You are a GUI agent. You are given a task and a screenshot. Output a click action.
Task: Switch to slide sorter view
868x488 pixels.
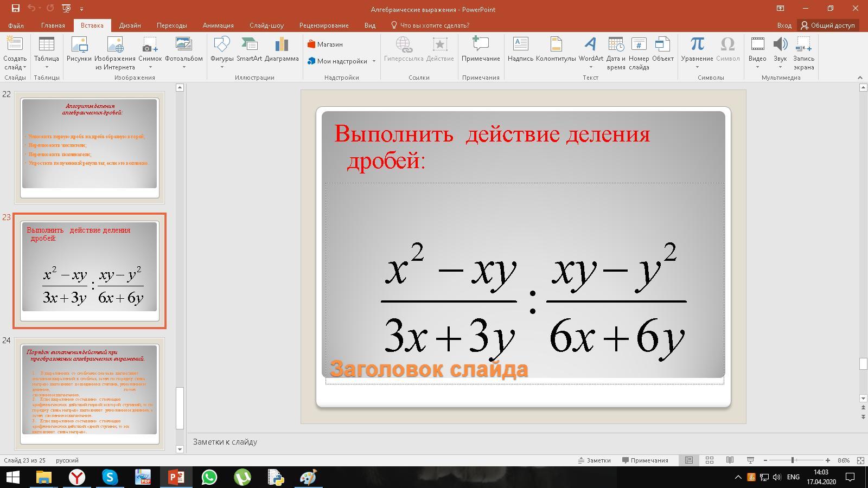(x=709, y=460)
